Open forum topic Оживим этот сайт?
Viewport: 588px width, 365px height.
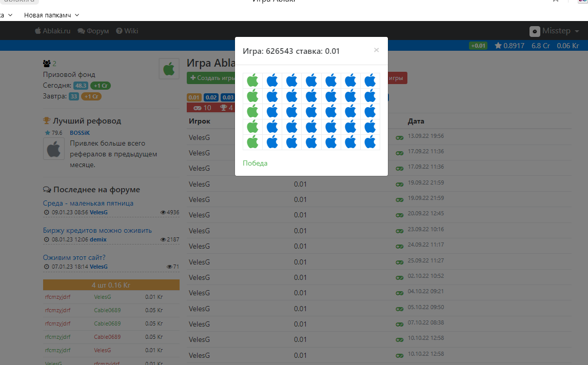coord(74,257)
